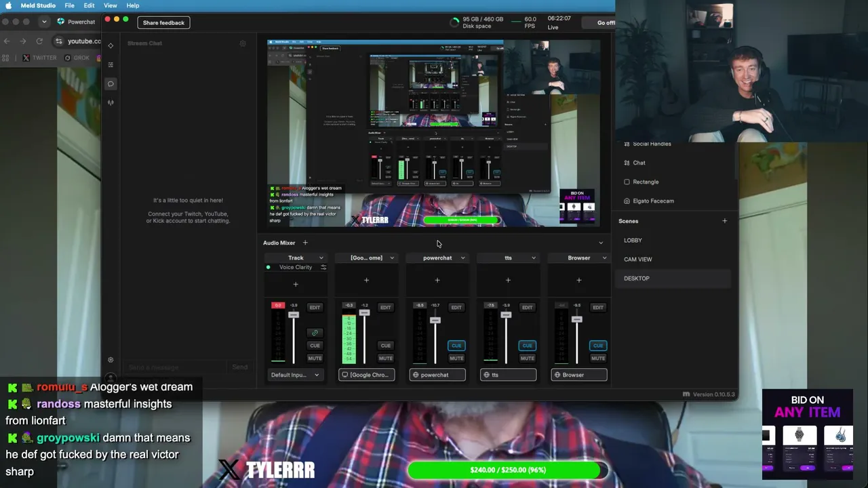
Task: Mute the Google Chrome channel
Action: click(386, 359)
